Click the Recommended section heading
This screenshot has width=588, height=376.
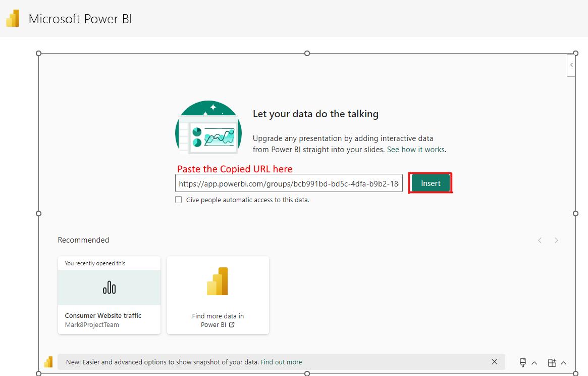[x=83, y=240]
